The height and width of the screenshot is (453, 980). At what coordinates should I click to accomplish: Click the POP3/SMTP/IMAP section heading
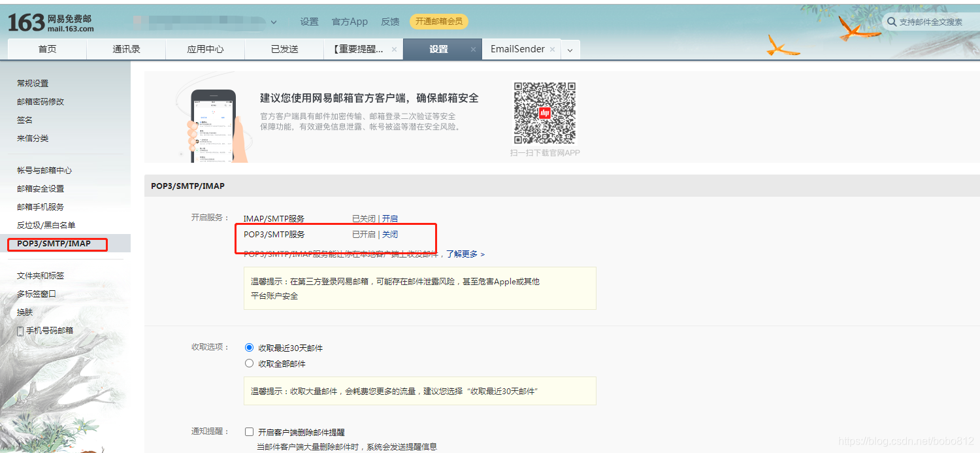[188, 186]
